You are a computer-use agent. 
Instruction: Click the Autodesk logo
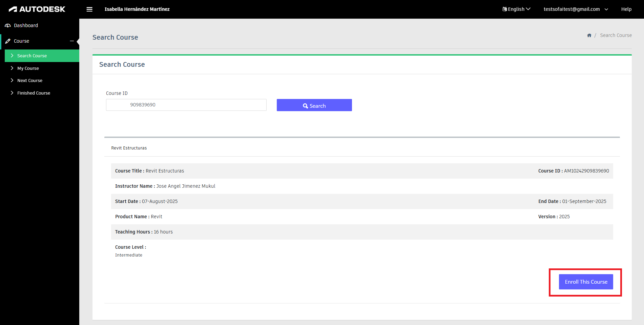click(x=37, y=9)
